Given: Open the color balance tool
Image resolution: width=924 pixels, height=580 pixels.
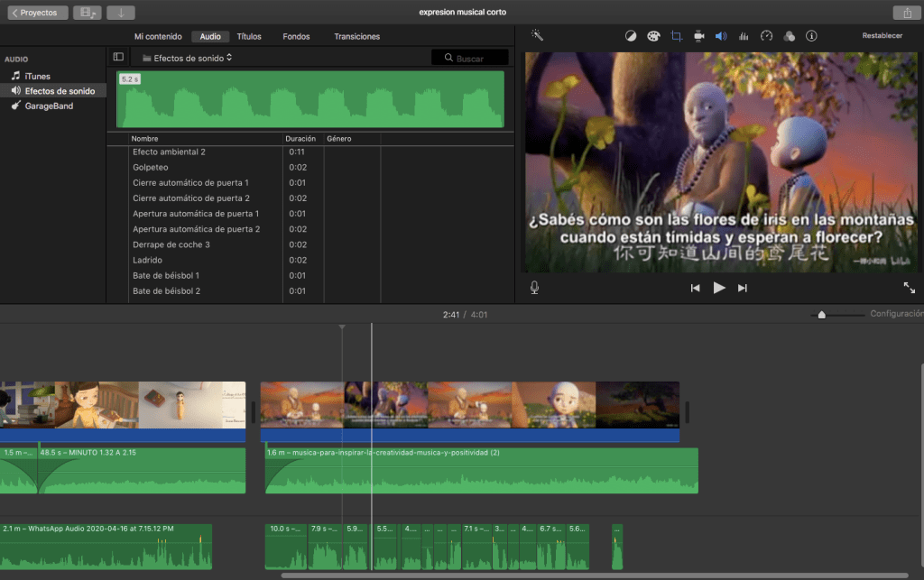Looking at the screenshot, I should [631, 36].
